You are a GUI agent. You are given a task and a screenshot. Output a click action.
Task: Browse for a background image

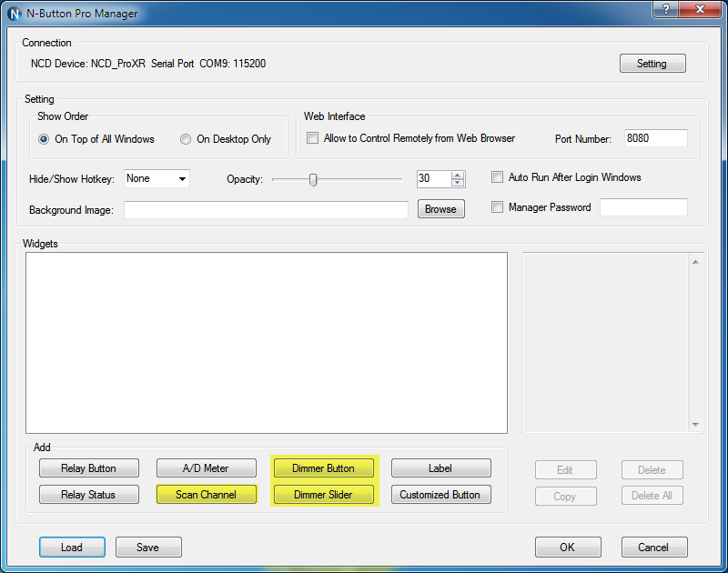point(441,209)
